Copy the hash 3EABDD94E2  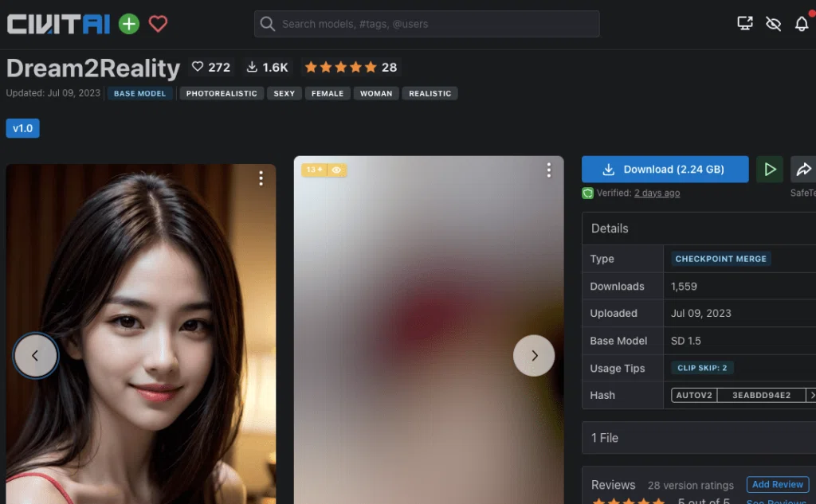point(761,395)
